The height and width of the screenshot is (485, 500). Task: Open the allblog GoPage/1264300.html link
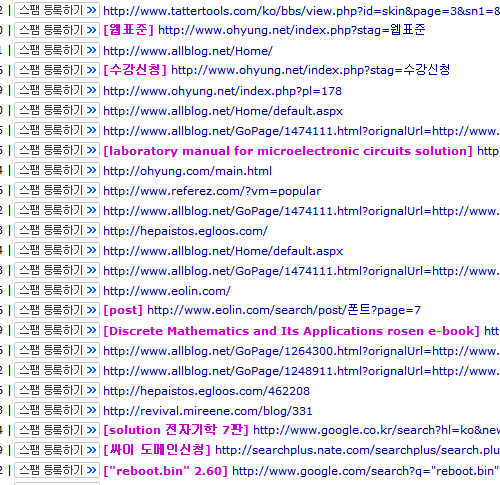pyautogui.click(x=301, y=351)
